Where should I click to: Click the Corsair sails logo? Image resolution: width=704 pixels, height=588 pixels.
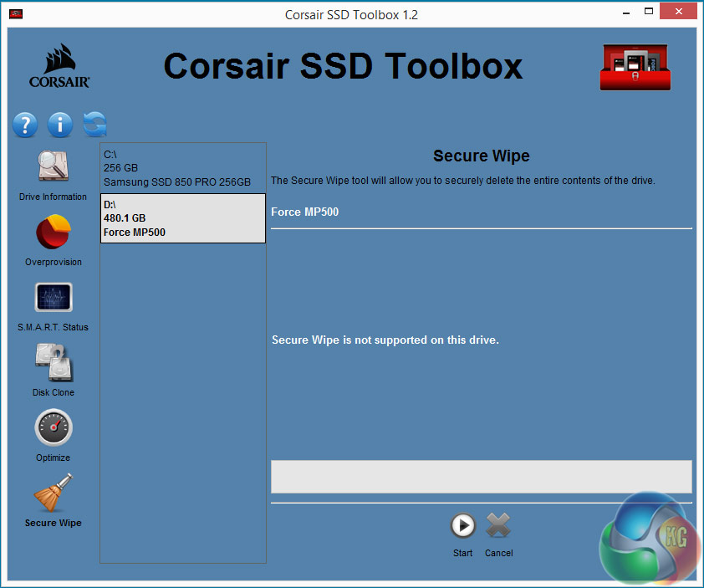59,66
